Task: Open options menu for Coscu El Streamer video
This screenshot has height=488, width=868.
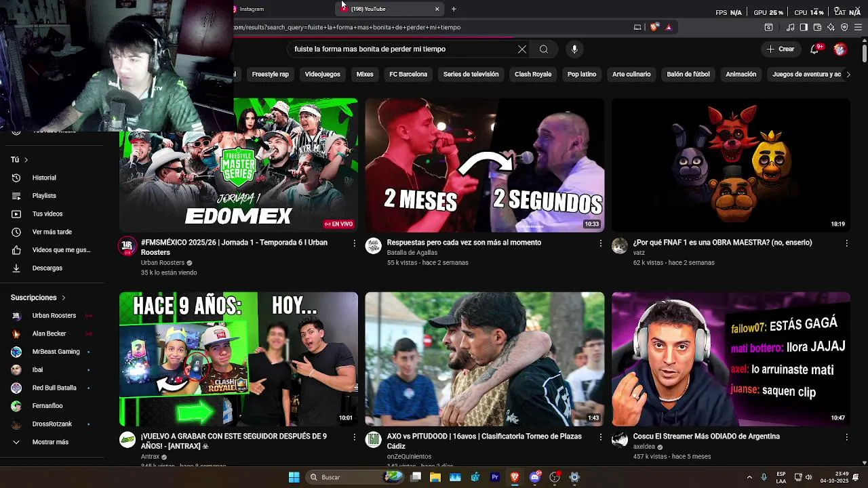Action: click(x=846, y=437)
